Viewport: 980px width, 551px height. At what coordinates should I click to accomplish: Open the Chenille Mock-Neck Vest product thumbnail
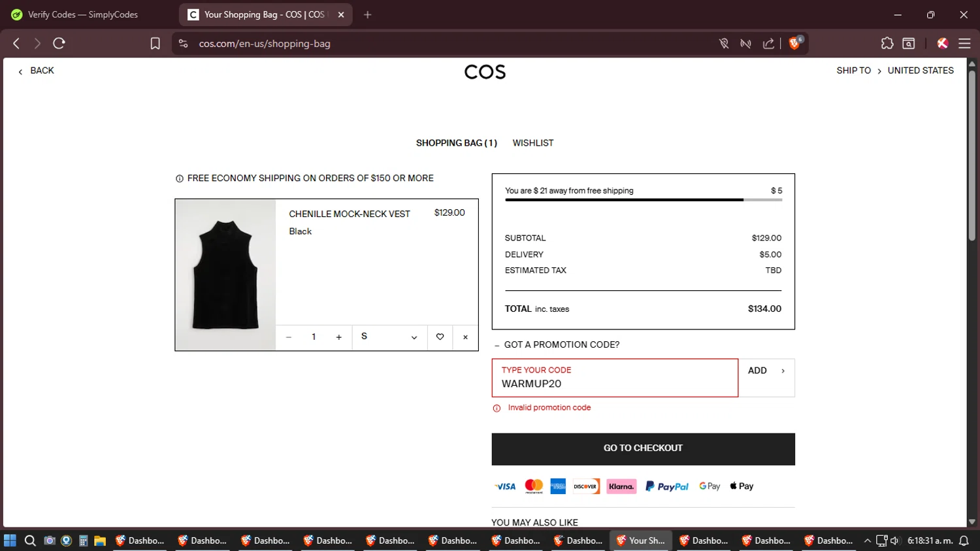click(x=225, y=275)
